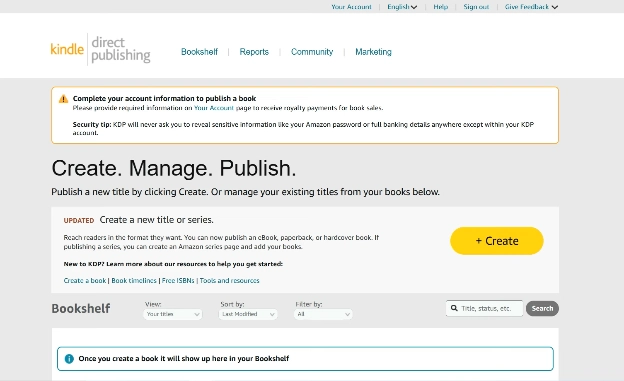The height and width of the screenshot is (381, 624).
Task: Click the UPDATED label text
Action: 79,221
